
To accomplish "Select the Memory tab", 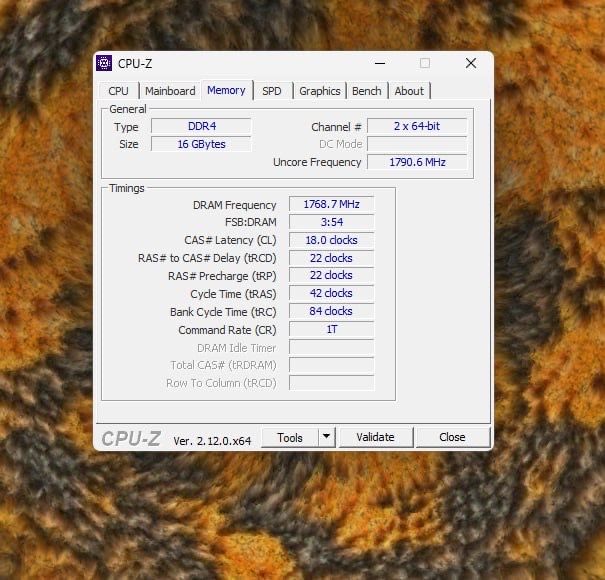I will pos(226,90).
